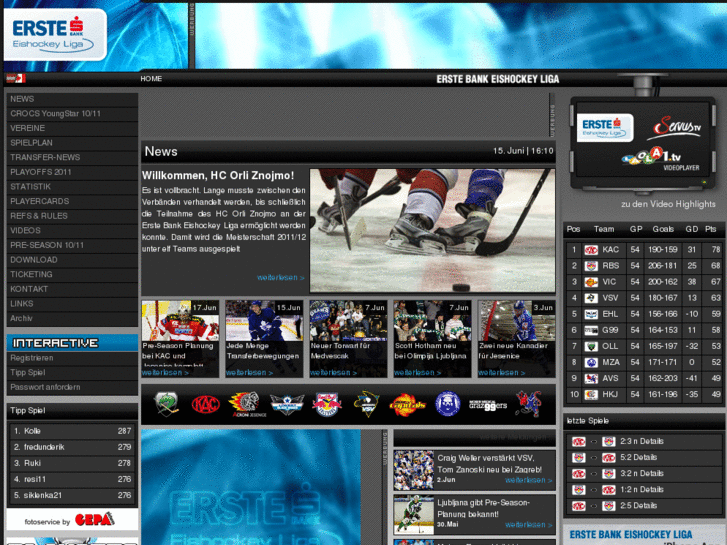The height and width of the screenshot is (545, 727).
Task: Select siklenka21 in the Tipp Spiel ranking
Action: 72,495
